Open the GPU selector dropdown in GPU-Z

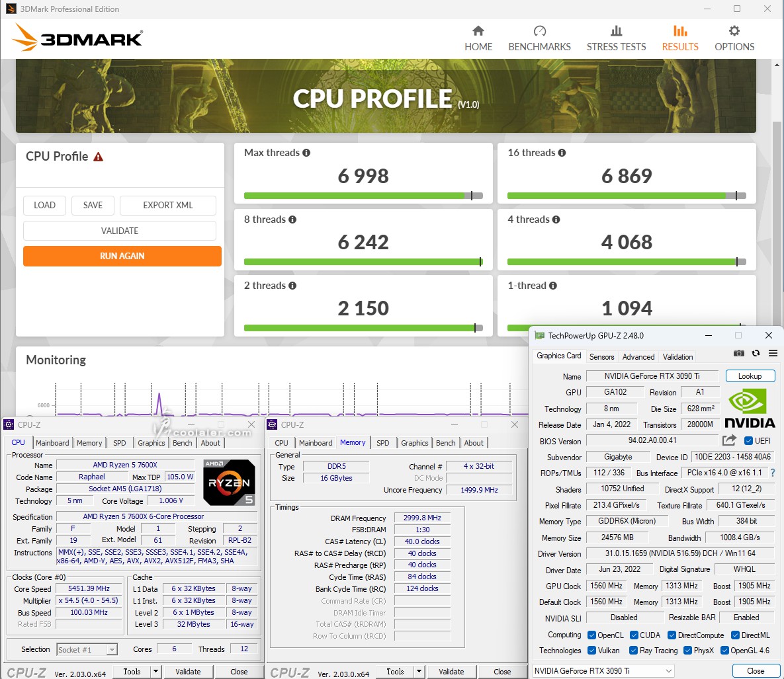pos(603,670)
